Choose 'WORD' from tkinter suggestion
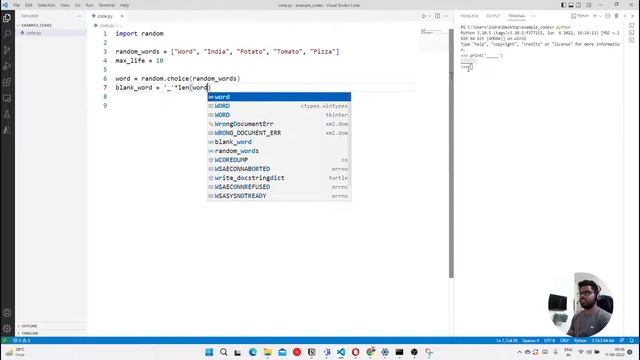The width and height of the screenshot is (640, 360). pos(279,115)
